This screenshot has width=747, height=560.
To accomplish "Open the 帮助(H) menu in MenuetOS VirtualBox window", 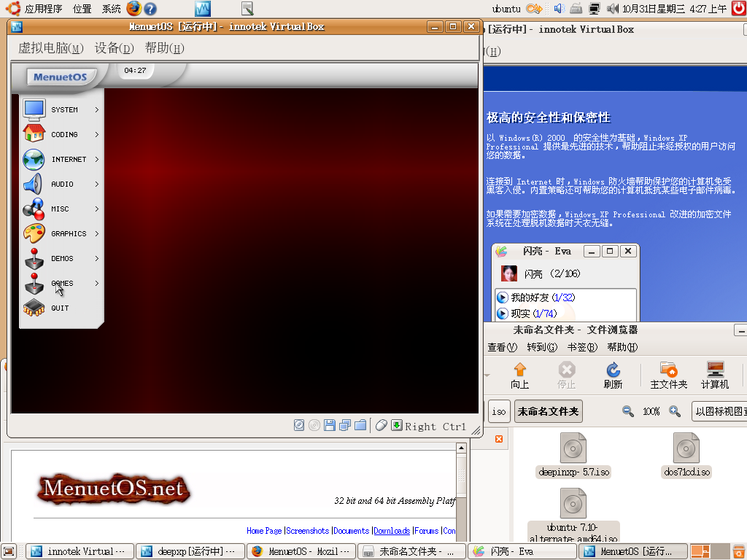I will point(164,48).
